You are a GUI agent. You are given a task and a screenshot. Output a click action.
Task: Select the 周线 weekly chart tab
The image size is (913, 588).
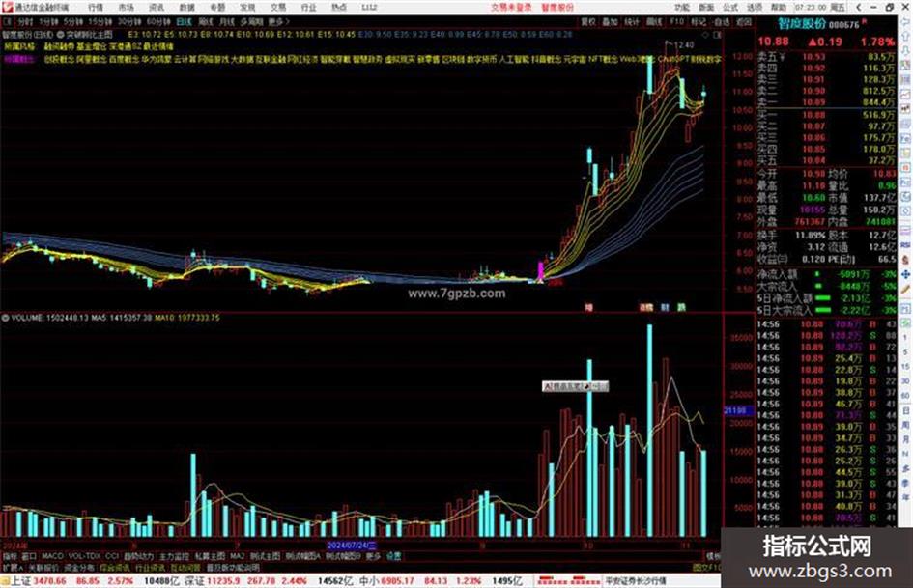coord(206,21)
